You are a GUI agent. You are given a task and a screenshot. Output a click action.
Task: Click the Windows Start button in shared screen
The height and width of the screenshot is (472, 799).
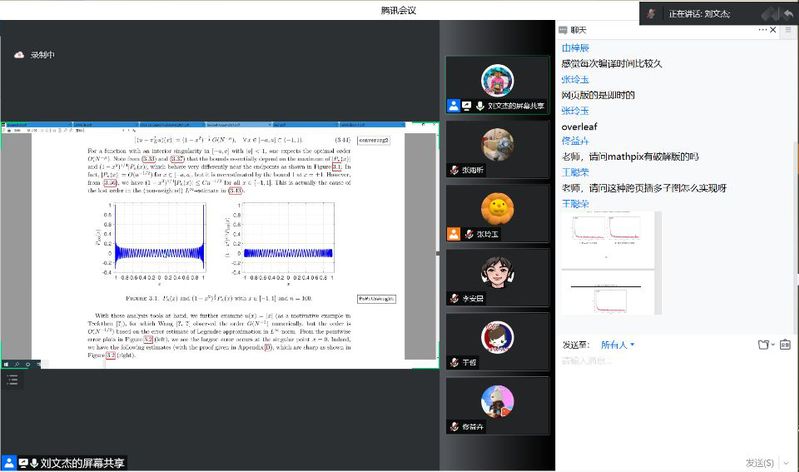tap(5, 364)
